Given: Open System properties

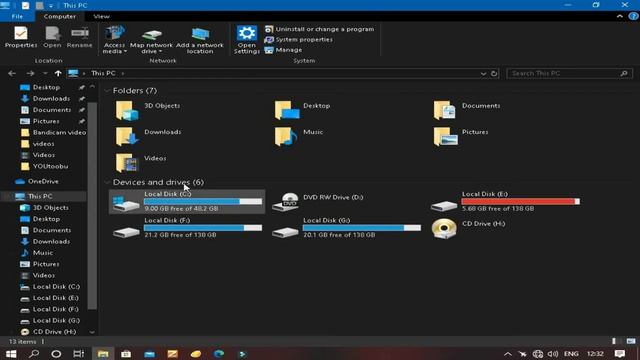Looking at the screenshot, I should [x=298, y=40].
